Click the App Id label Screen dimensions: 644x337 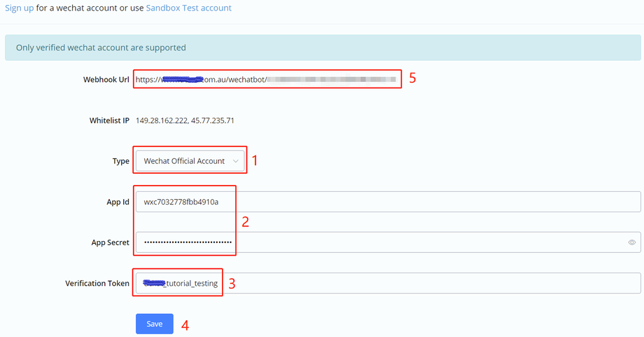[118, 202]
